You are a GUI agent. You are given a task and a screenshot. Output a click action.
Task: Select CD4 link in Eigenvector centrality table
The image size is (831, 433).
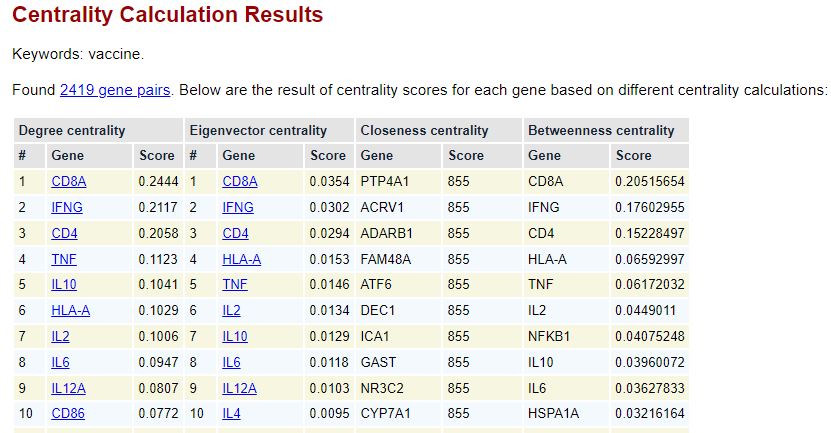pyautogui.click(x=235, y=233)
